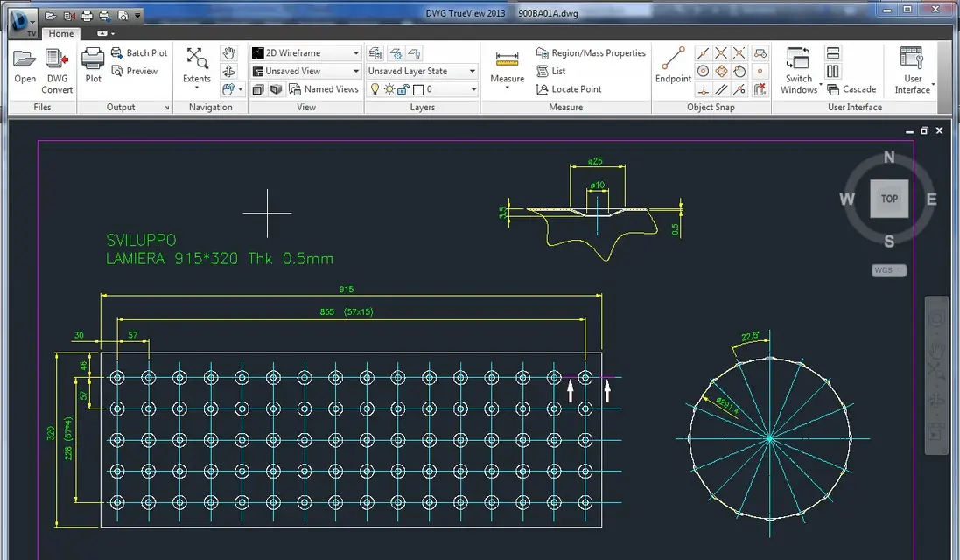Toggle the layer freeze sun icon
Image resolution: width=960 pixels, height=560 pixels.
tap(389, 89)
